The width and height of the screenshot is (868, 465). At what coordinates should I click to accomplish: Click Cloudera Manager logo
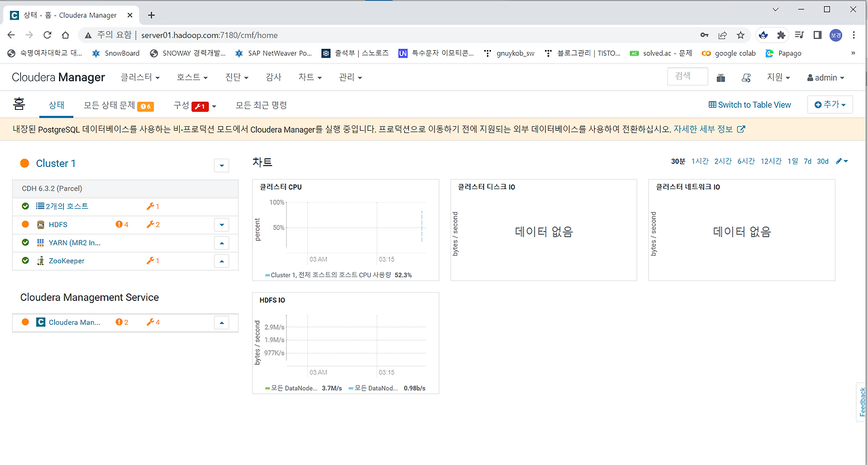[58, 77]
